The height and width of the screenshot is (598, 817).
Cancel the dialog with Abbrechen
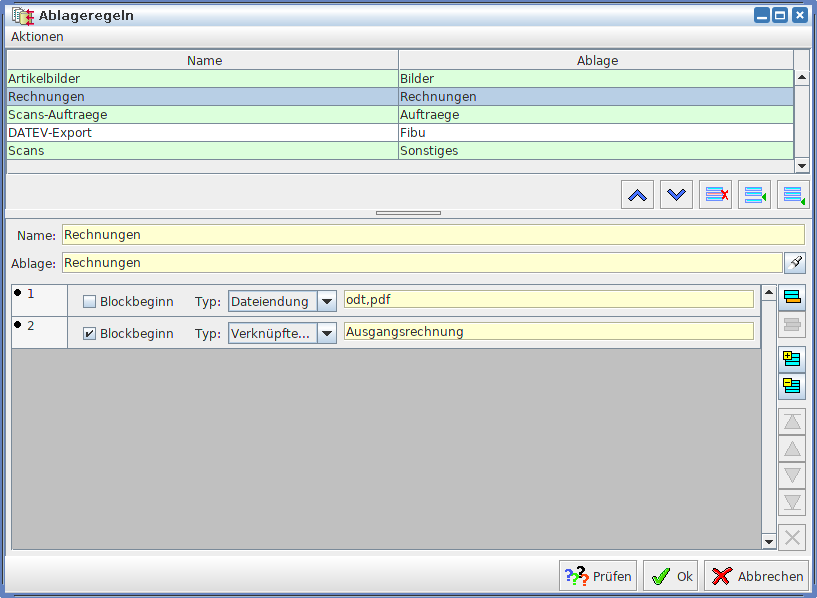[x=756, y=576]
